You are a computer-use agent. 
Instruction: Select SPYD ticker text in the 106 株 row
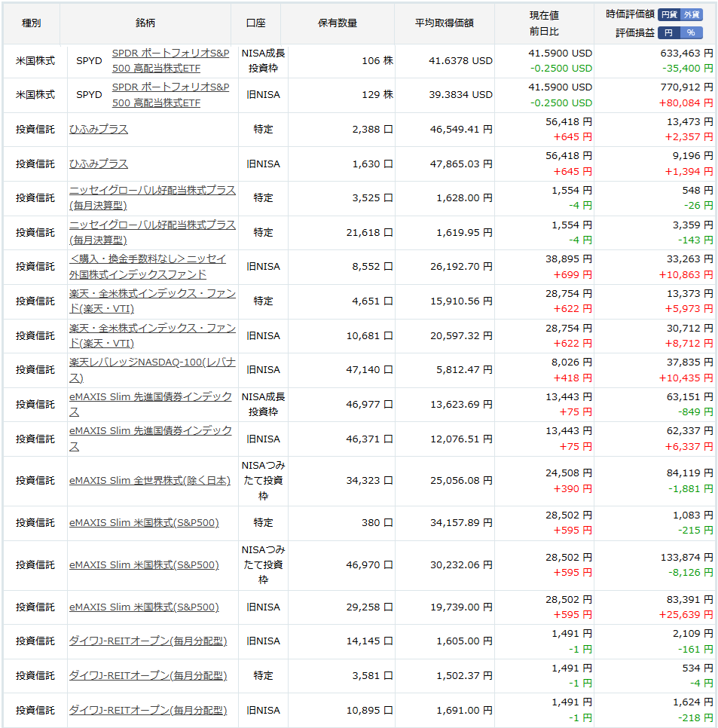[89, 61]
